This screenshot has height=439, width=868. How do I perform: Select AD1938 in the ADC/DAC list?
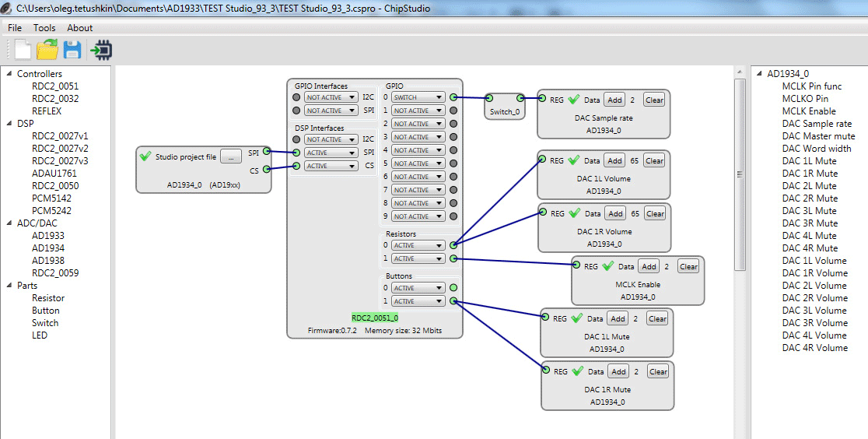pos(48,260)
